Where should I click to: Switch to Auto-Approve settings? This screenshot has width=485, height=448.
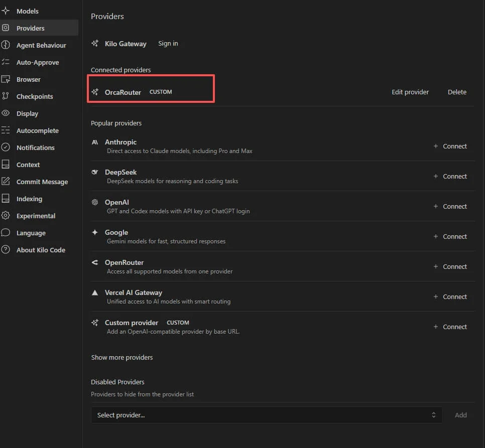coord(38,62)
